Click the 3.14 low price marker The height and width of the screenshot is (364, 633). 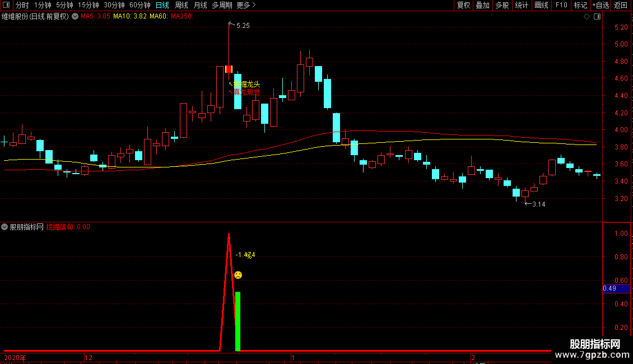(538, 204)
